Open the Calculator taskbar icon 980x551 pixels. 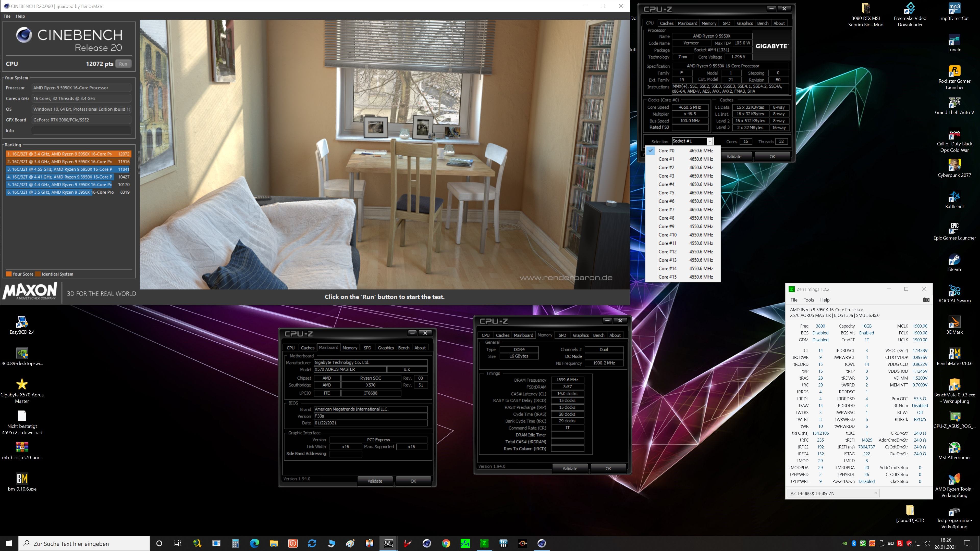(x=235, y=543)
